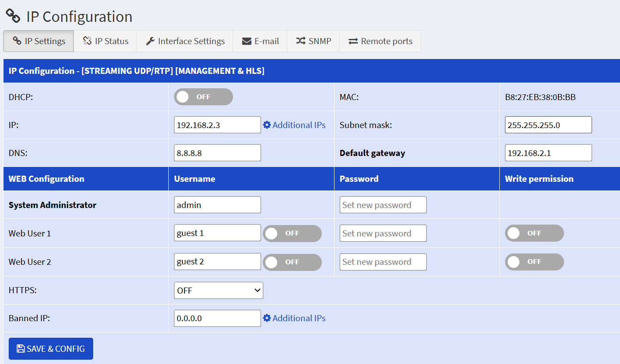The image size is (620, 364).
Task: Click the floppy disk icon on Save button
Action: pyautogui.click(x=21, y=349)
